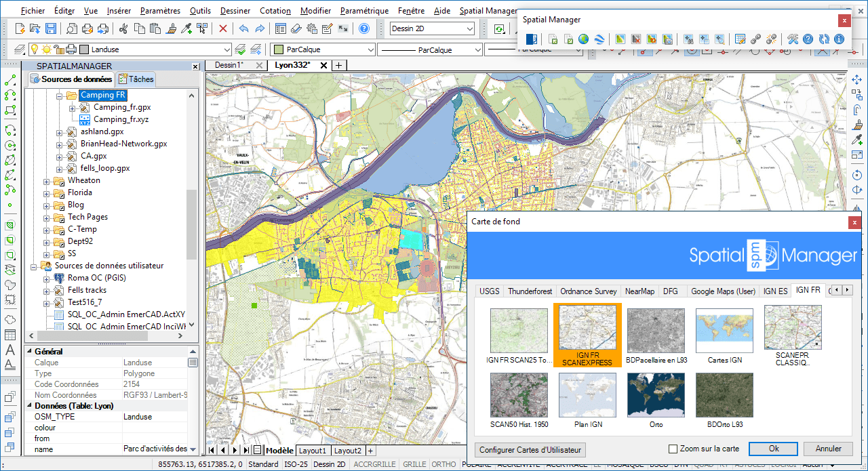Click the data table edit icon

tap(740, 39)
